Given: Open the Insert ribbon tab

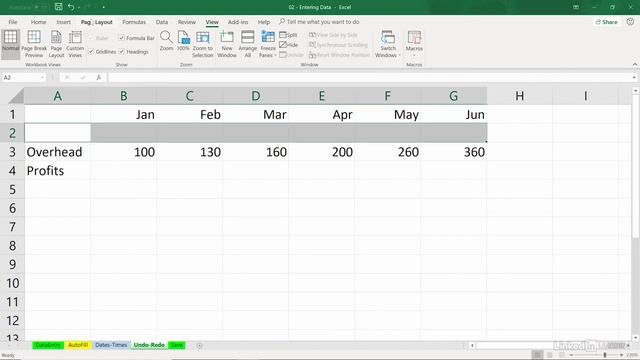Looking at the screenshot, I should tap(64, 22).
